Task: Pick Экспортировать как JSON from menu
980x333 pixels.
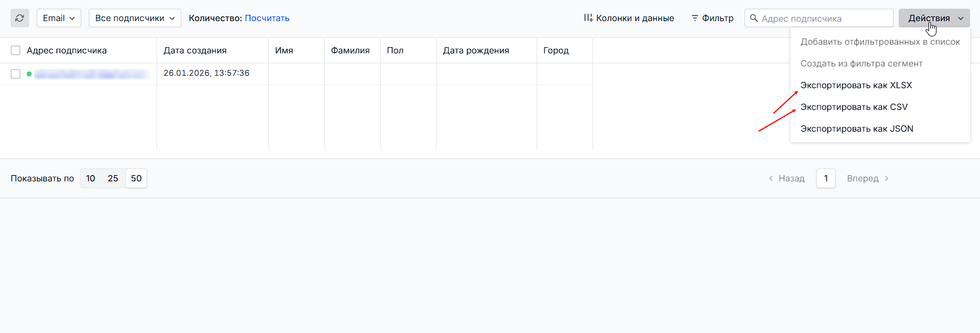Action: (856, 129)
